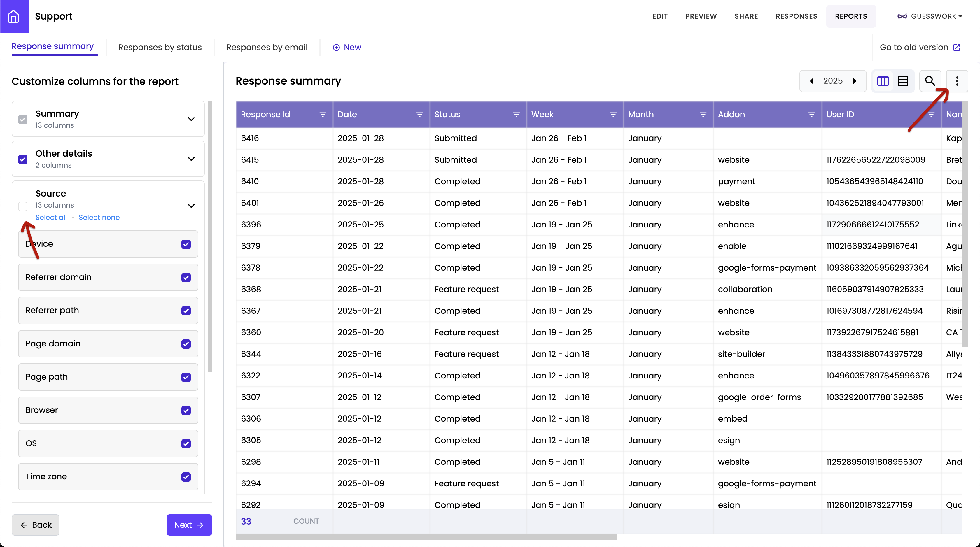Switch to row list view icon
Image resolution: width=980 pixels, height=547 pixels.
coord(903,81)
